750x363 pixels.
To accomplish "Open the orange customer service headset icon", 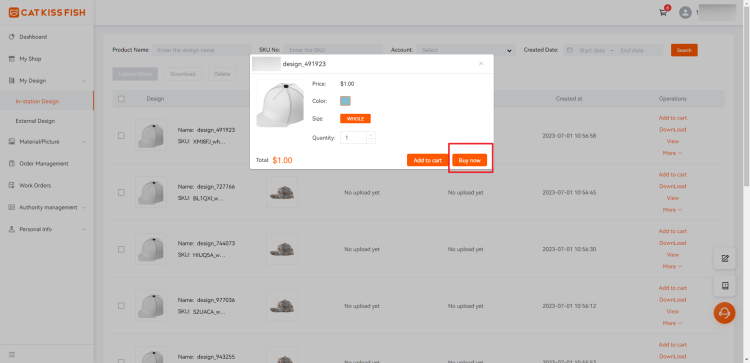I will [725, 313].
